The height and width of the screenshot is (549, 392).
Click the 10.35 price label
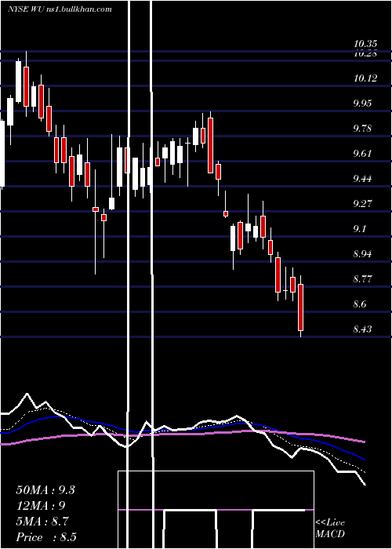click(365, 44)
